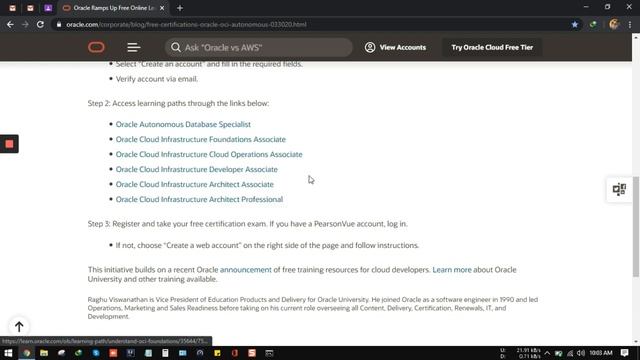The image size is (640, 360).
Task: Switch to the purple pinned tab
Action: click(48, 8)
